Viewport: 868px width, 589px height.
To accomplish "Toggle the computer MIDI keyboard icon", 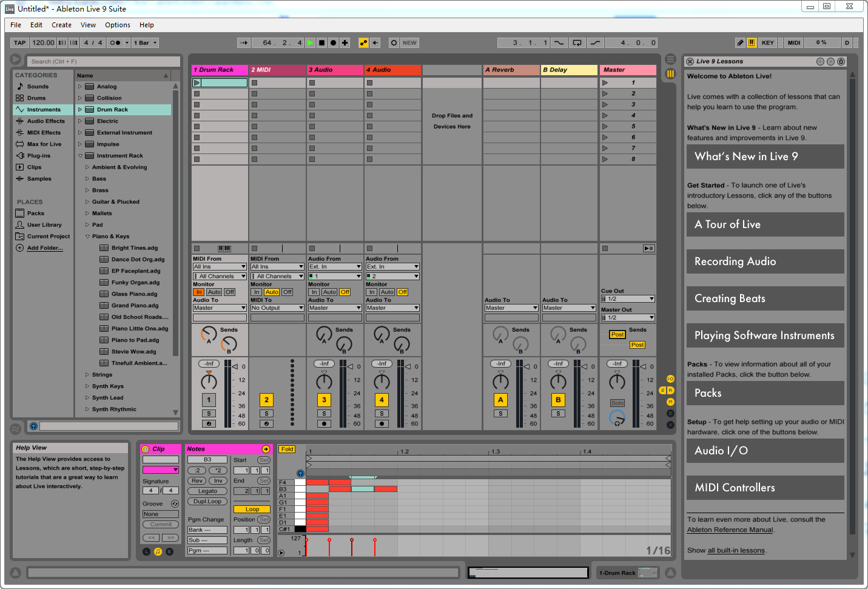I will point(752,42).
